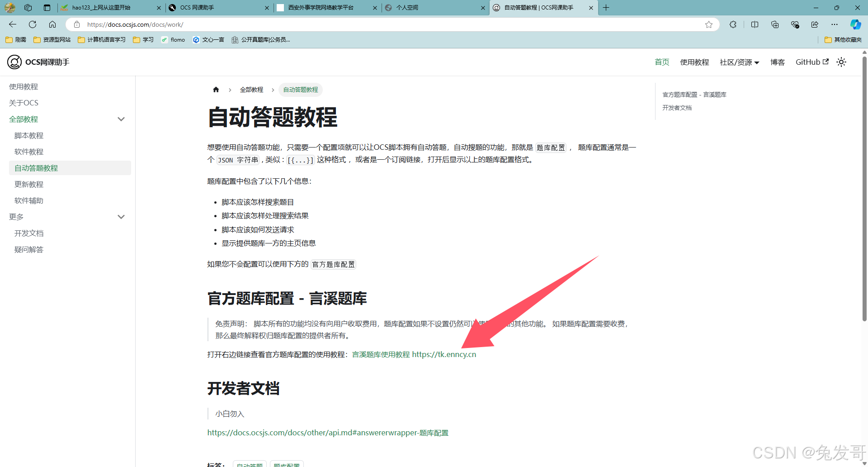The width and height of the screenshot is (868, 467).
Task: Open tab actions menu icon
Action: click(x=47, y=8)
